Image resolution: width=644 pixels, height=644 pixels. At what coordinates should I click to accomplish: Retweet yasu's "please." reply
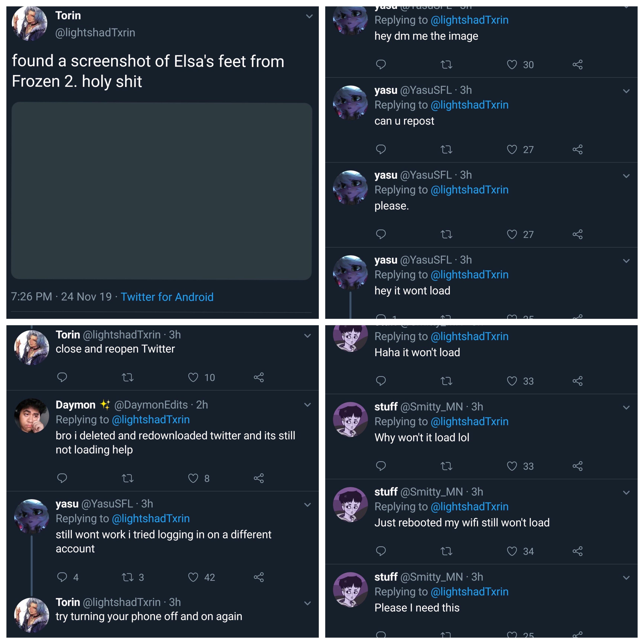pos(446,234)
